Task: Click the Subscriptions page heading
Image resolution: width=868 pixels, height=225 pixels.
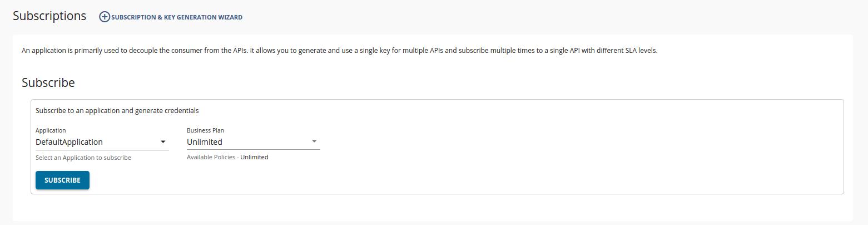Action: [x=49, y=16]
